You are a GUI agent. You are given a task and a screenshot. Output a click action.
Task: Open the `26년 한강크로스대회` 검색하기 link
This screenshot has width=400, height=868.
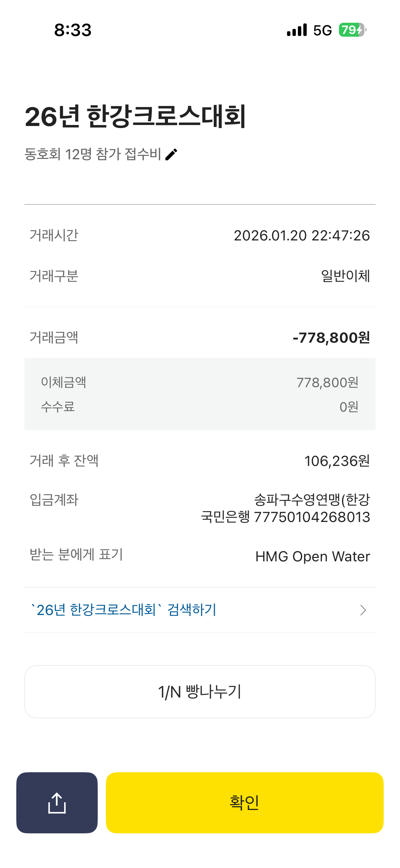(123, 610)
